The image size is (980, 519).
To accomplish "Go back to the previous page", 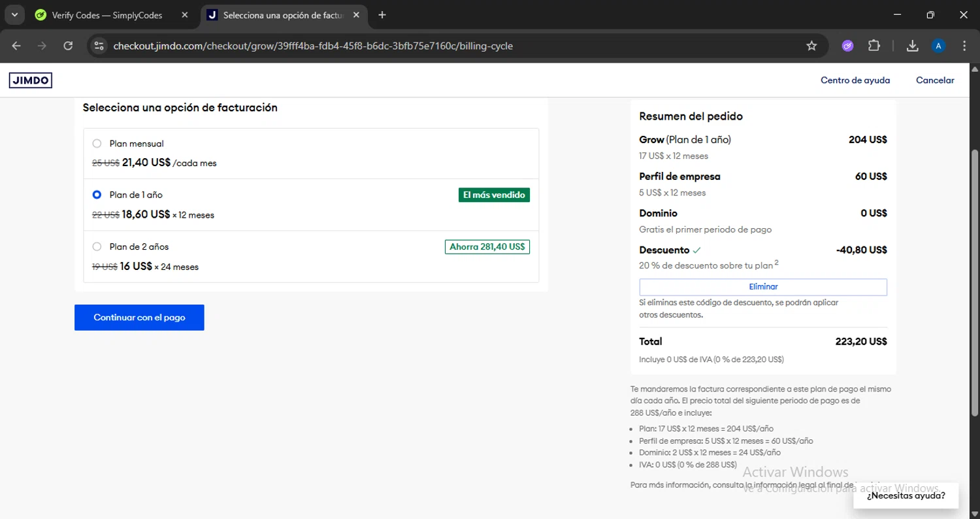I will point(16,46).
